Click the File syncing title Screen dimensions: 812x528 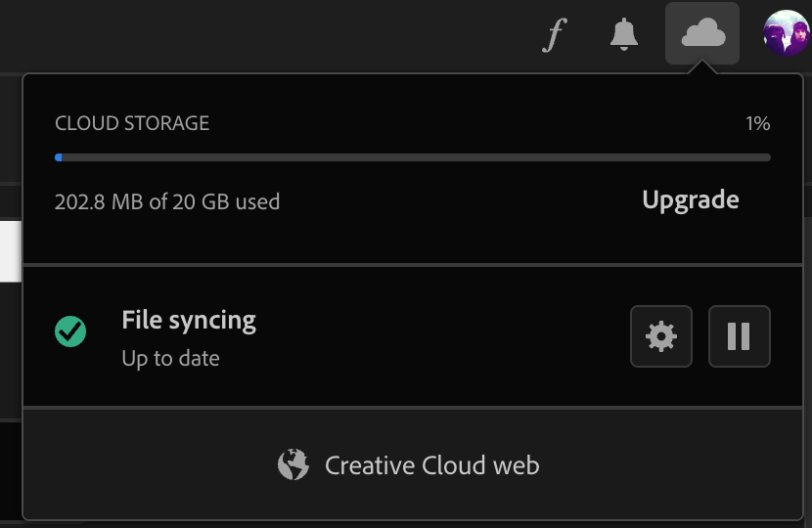(x=189, y=321)
